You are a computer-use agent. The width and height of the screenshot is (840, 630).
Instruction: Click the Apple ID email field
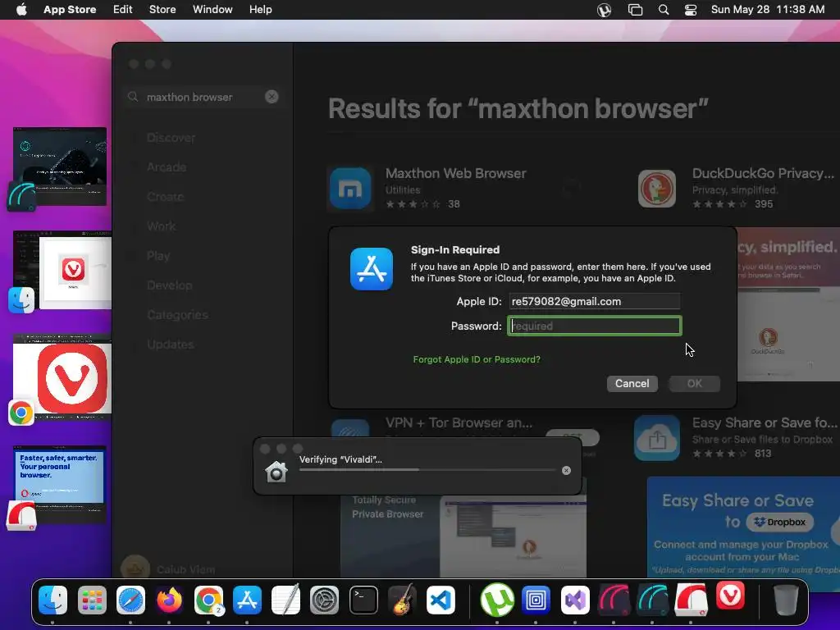click(x=595, y=302)
